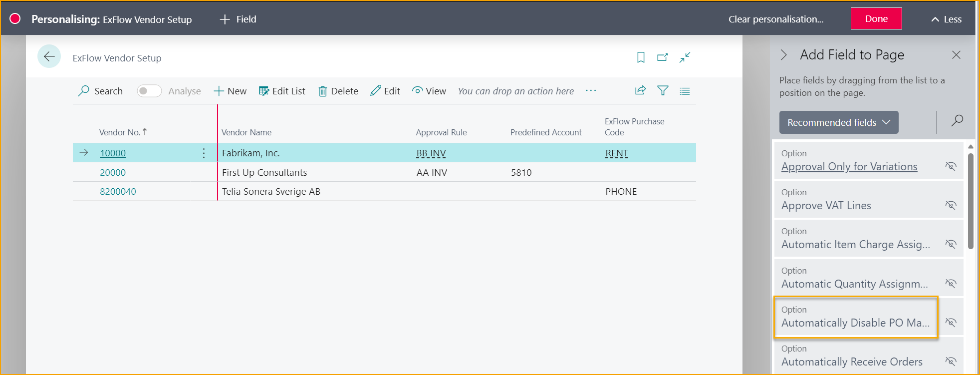980x375 pixels.
Task: Click predefined account 5810 cell
Action: point(521,172)
